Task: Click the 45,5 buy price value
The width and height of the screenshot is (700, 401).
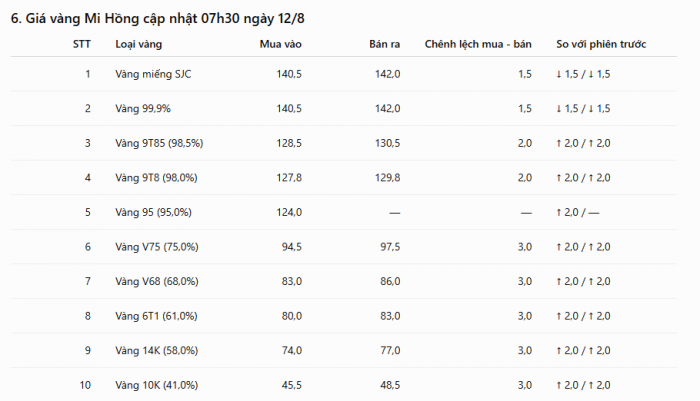Action: pyautogui.click(x=292, y=385)
